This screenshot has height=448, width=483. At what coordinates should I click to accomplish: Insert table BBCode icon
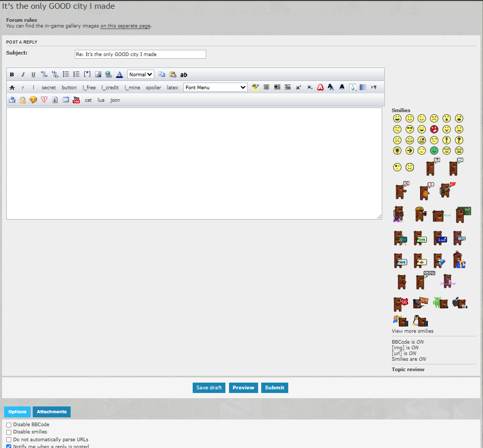coord(65,100)
